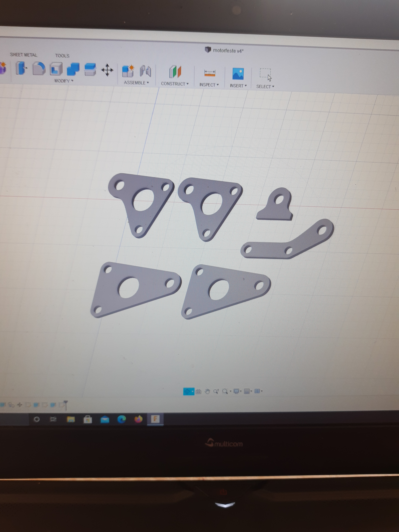Open Task View on the taskbar
399x532 pixels.
(x=53, y=419)
